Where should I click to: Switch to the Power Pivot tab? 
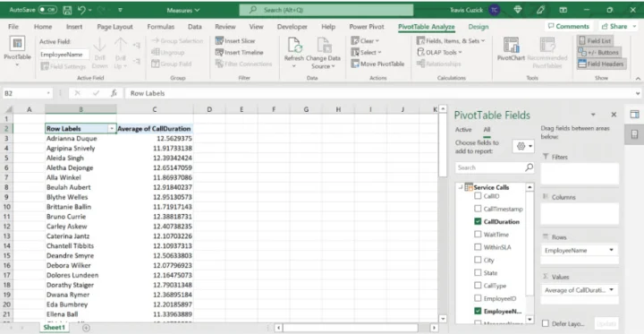pos(367,26)
